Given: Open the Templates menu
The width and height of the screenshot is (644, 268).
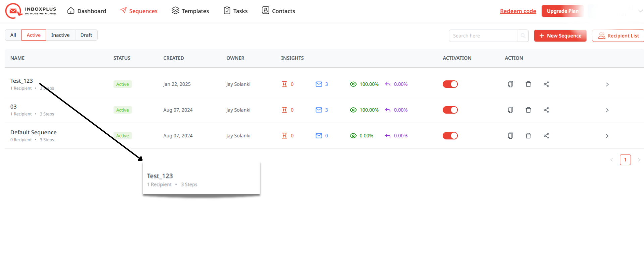Looking at the screenshot, I should 190,11.
